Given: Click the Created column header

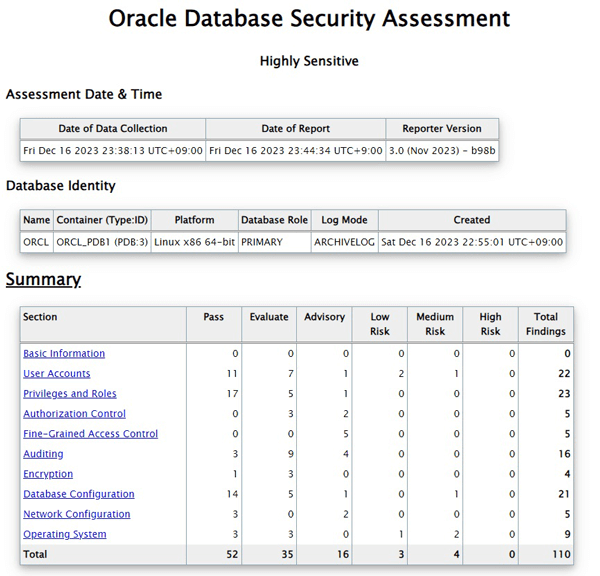Looking at the screenshot, I should click(472, 220).
